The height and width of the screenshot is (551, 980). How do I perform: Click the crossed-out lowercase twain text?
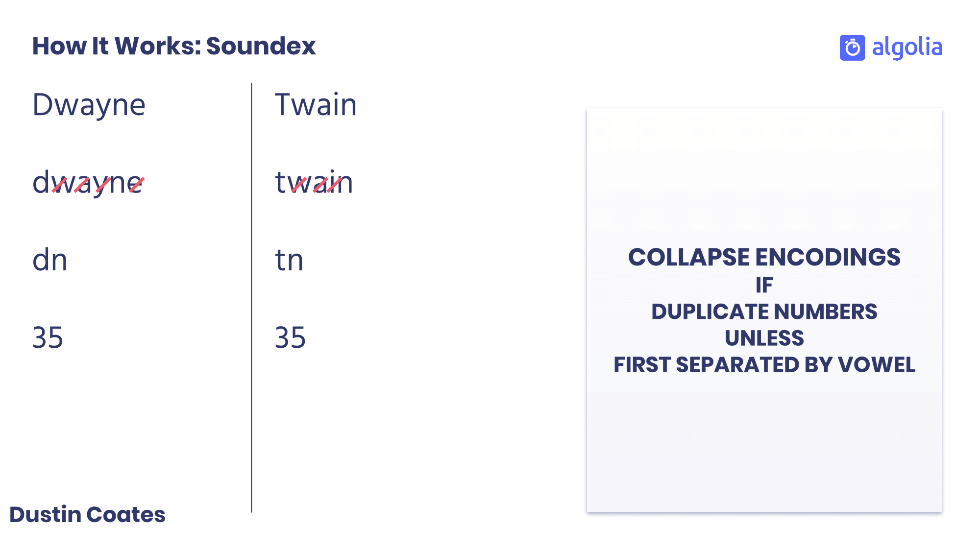click(x=314, y=183)
